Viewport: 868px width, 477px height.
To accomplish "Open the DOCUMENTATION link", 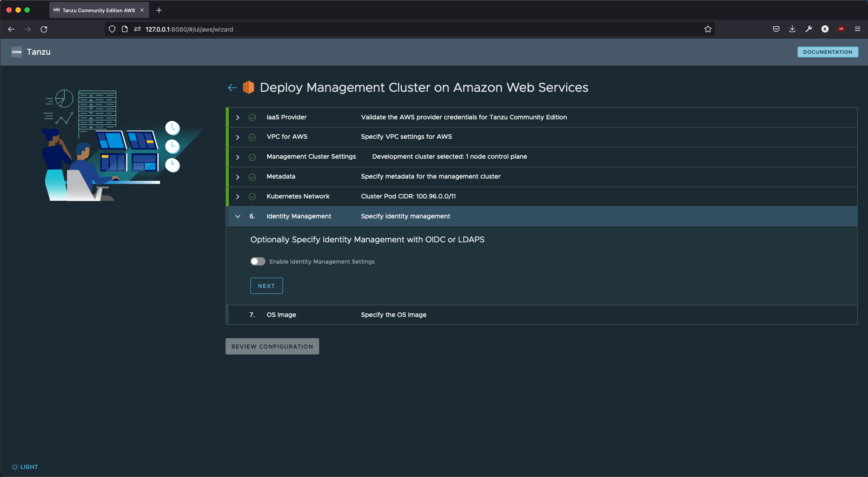I will tap(828, 52).
